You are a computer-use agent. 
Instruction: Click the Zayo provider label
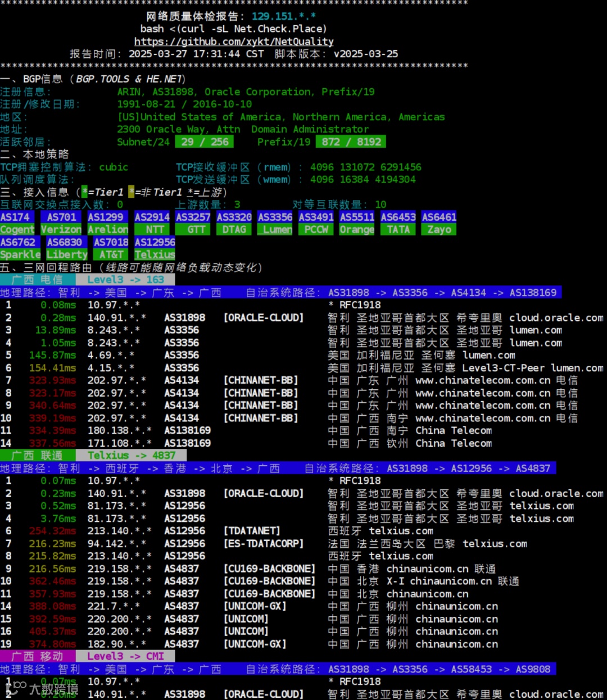[x=439, y=229]
